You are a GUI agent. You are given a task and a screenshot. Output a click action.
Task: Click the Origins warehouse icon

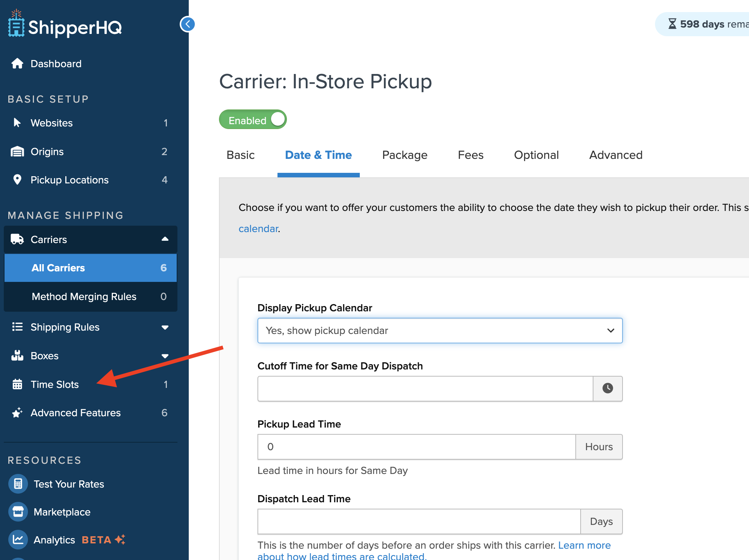17,152
